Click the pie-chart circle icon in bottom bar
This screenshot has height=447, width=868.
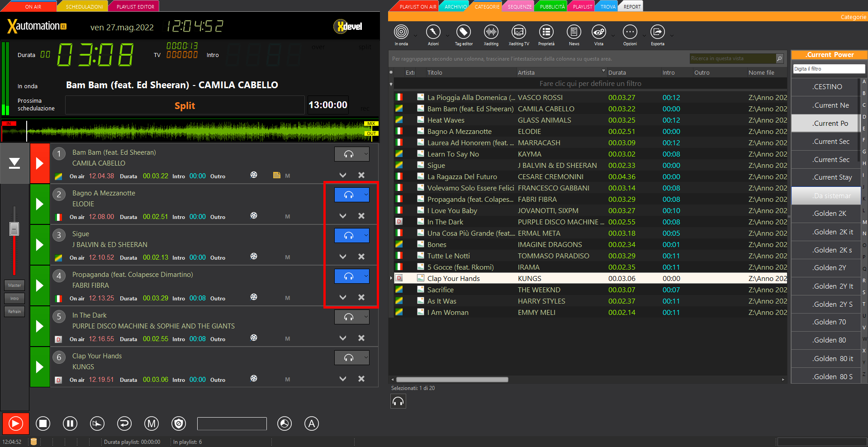tap(285, 423)
